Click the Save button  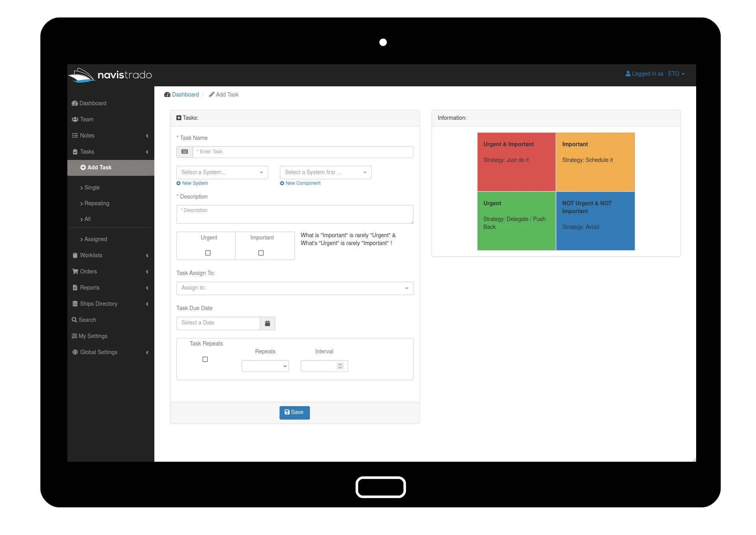pos(295,412)
